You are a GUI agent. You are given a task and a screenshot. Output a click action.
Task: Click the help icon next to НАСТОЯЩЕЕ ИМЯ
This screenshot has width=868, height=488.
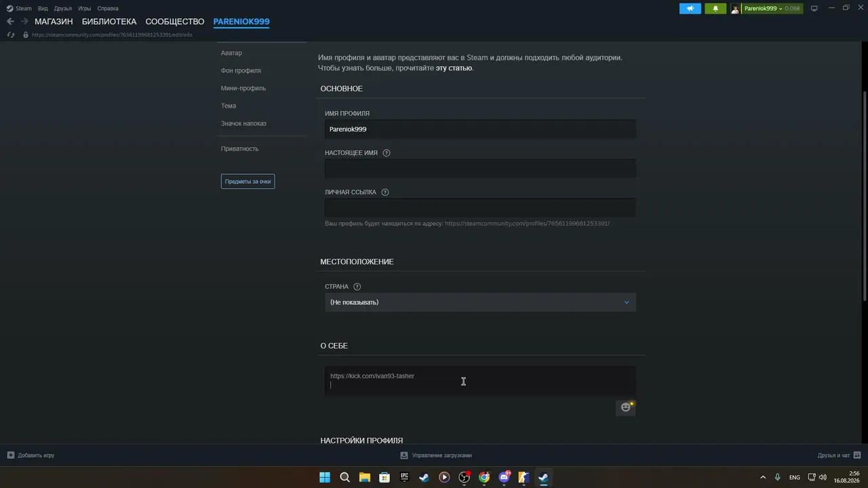point(387,153)
